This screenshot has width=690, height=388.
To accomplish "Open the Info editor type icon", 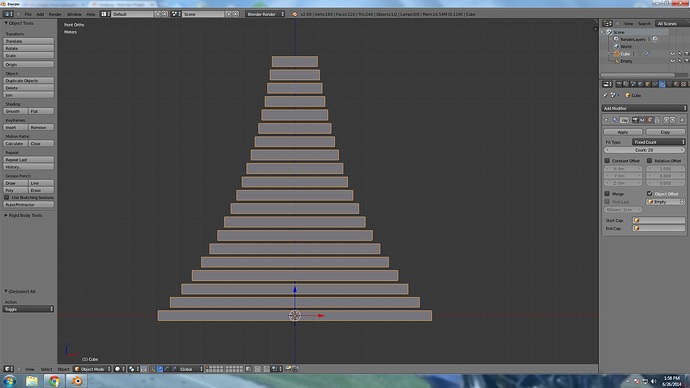I will pos(8,14).
